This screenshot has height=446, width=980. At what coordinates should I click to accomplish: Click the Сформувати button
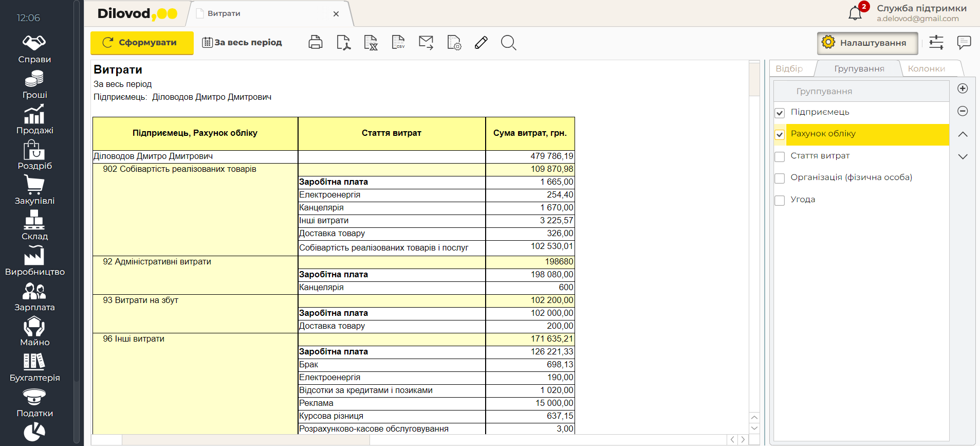[x=142, y=43]
